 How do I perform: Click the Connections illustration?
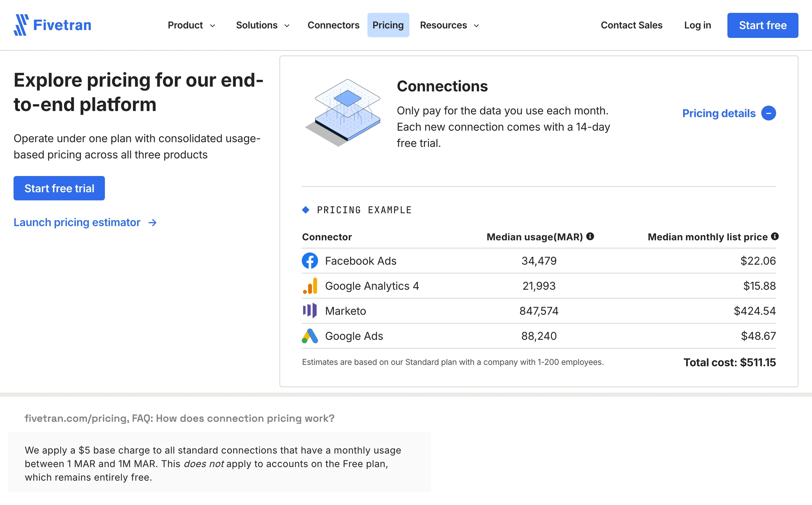pyautogui.click(x=342, y=112)
